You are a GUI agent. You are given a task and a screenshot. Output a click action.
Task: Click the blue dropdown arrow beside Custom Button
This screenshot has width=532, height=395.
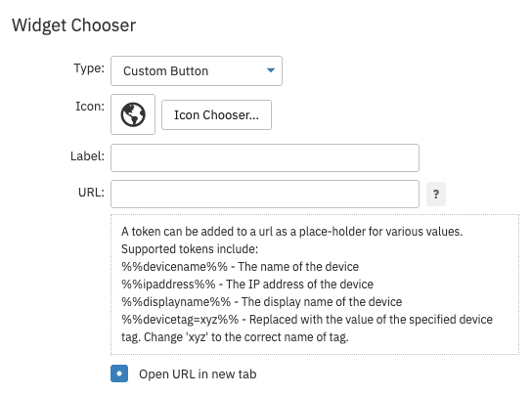[x=271, y=70]
